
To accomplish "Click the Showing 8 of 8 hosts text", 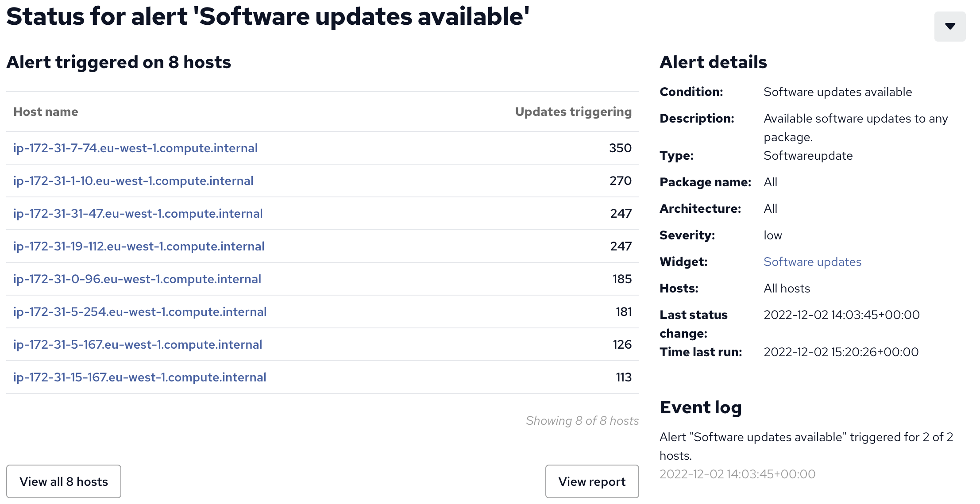I will tap(582, 420).
